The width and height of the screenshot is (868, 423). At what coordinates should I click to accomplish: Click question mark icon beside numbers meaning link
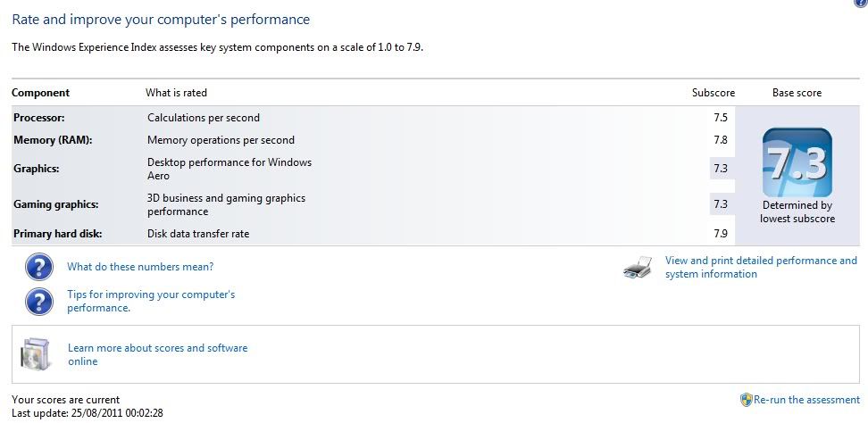[39, 267]
